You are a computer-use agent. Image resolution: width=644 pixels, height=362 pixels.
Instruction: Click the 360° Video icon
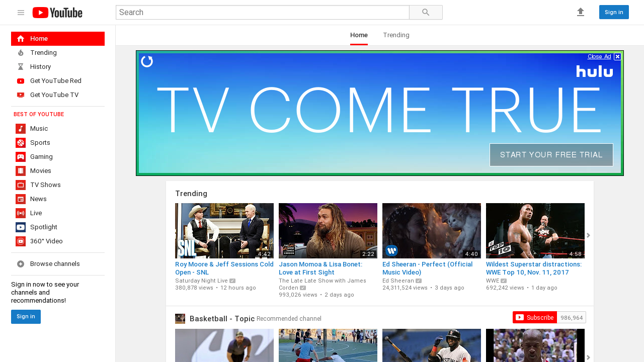pyautogui.click(x=21, y=241)
